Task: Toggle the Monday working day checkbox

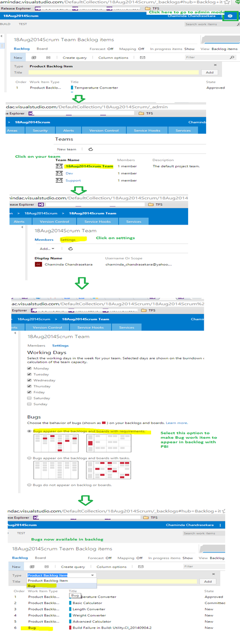Action: pos(30,368)
